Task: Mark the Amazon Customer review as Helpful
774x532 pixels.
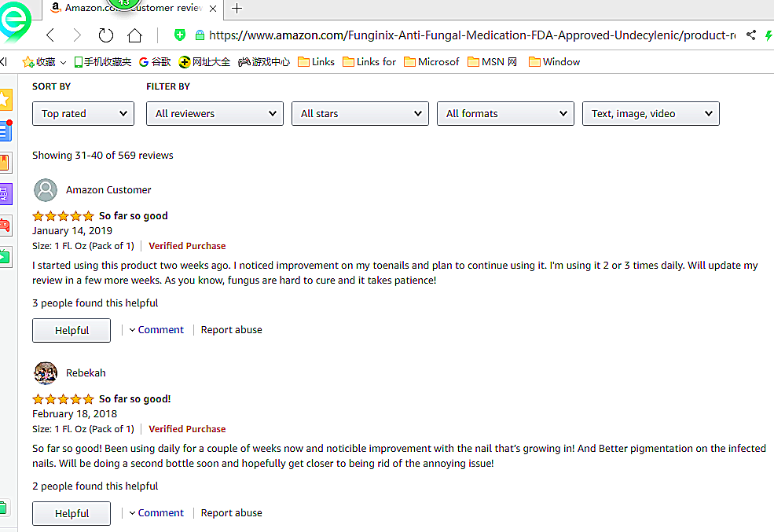Action: click(72, 331)
